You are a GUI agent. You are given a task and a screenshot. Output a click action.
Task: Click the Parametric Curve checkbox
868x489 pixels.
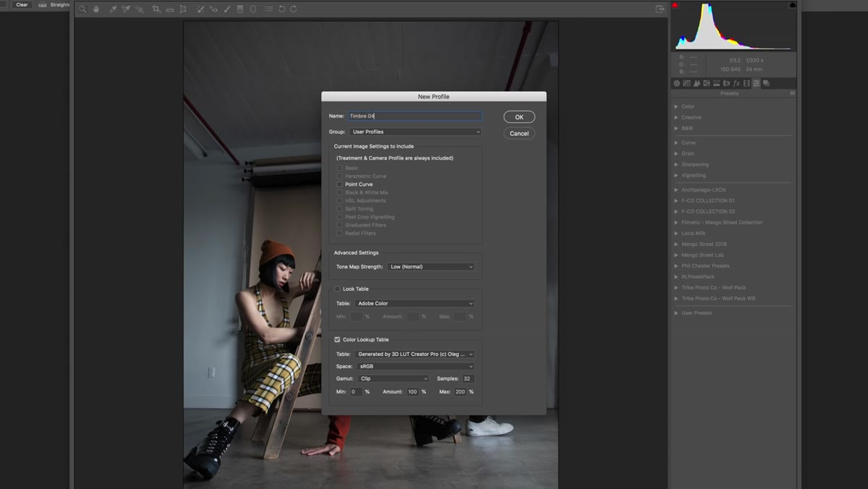click(339, 177)
